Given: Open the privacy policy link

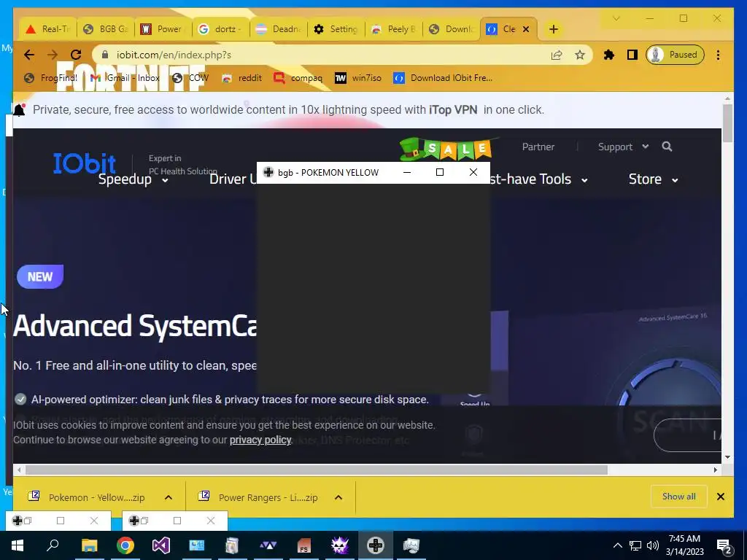Looking at the screenshot, I should point(260,440).
